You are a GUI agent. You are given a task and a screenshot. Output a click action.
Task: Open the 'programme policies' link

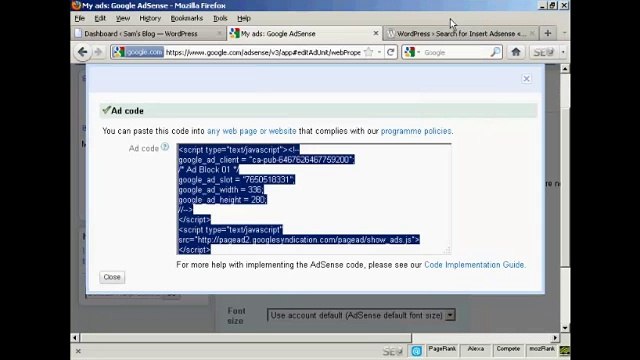pos(416,131)
